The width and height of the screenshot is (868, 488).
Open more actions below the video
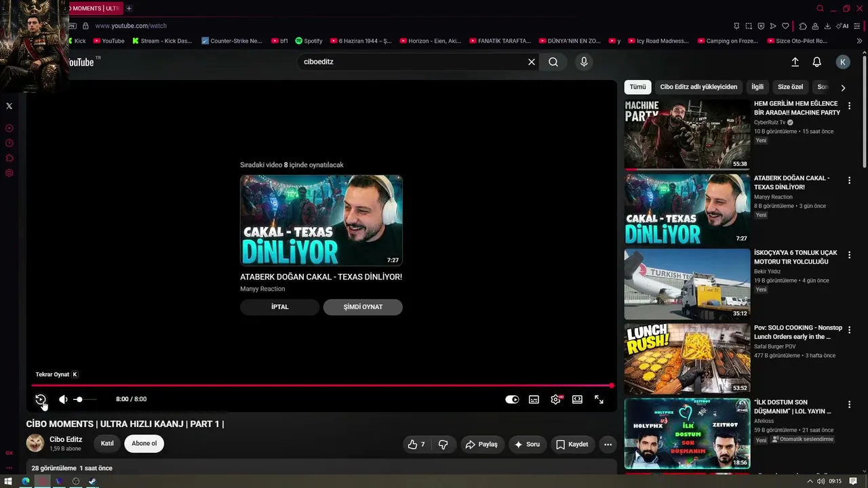(608, 445)
